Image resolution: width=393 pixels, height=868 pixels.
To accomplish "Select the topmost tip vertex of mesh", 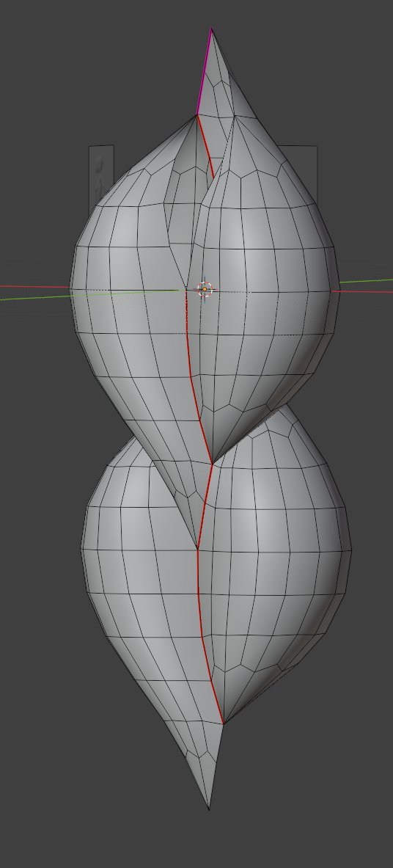I will point(211,29).
